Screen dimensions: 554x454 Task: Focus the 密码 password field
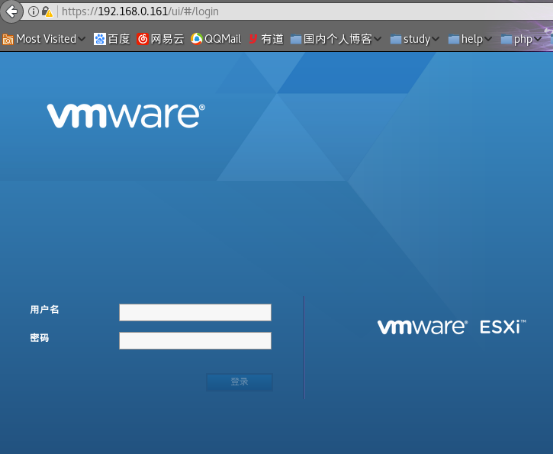point(195,341)
